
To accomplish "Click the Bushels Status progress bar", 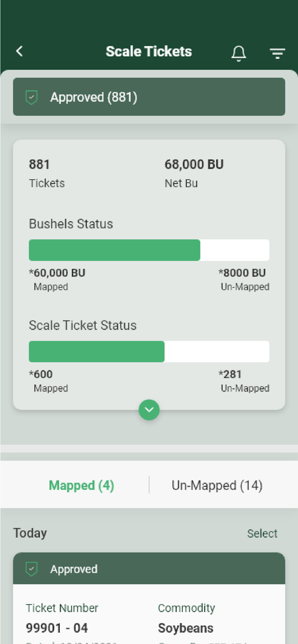I will tap(149, 250).
